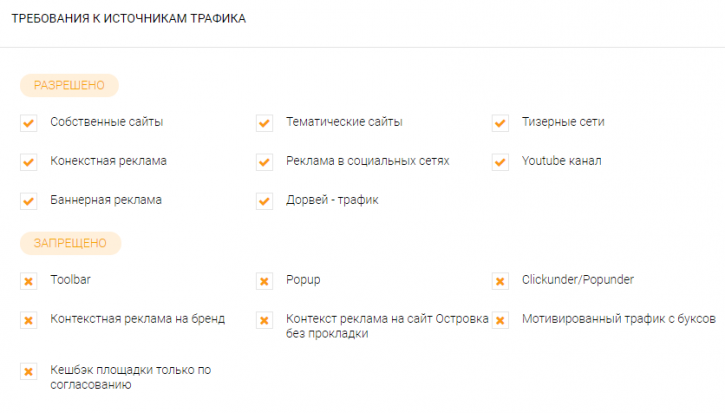
Task: Toggle the Дорвей - трафик checkbox
Action: [x=264, y=201]
